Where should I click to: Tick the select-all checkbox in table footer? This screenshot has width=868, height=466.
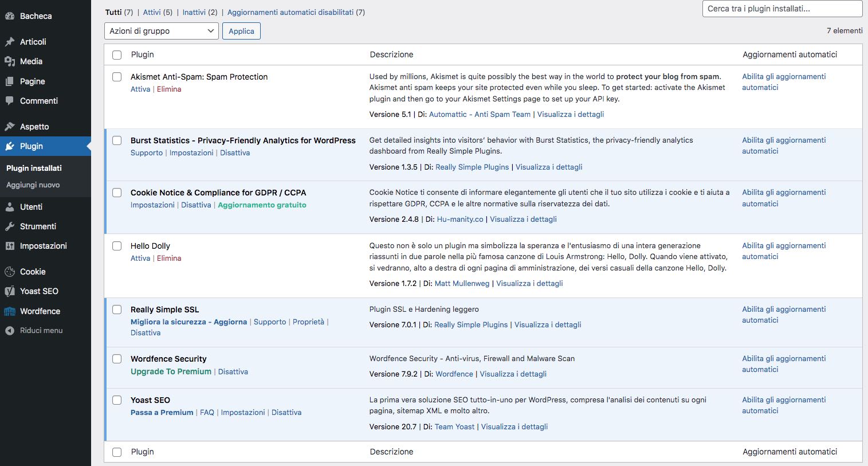click(x=117, y=452)
